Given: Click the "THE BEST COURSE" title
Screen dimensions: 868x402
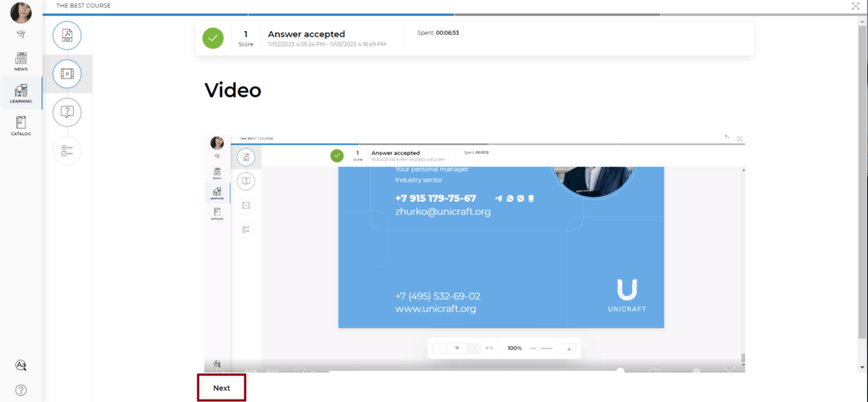Looking at the screenshot, I should coord(83,6).
